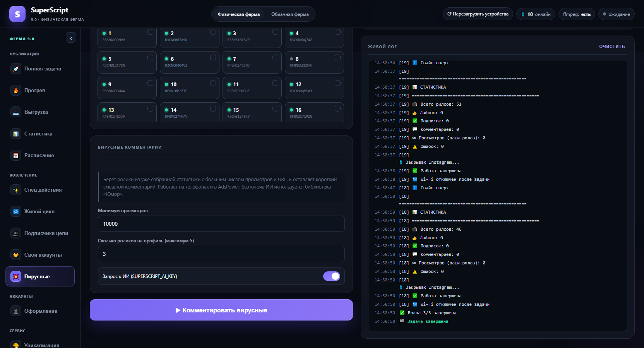644x348 pixels.
Task: Click the Всего рилсов: 46 log line
Action: click(441, 229)
